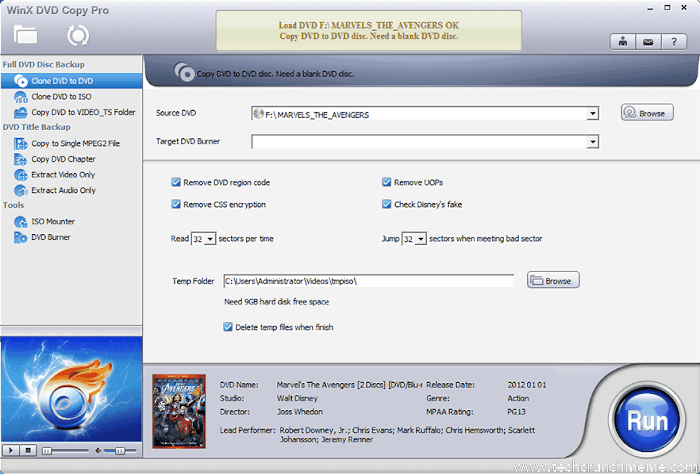Select Clone DVD to DVD mode

click(x=71, y=81)
